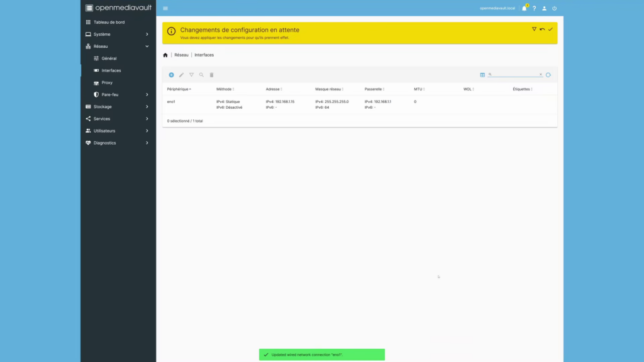
Task: Click the blue plus icon to add interface
Action: (171, 75)
